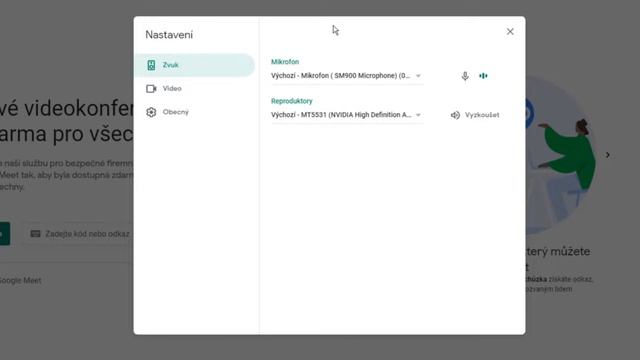
Task: Click the dropdown arrow of the Mikrofon selector
Action: [418, 76]
